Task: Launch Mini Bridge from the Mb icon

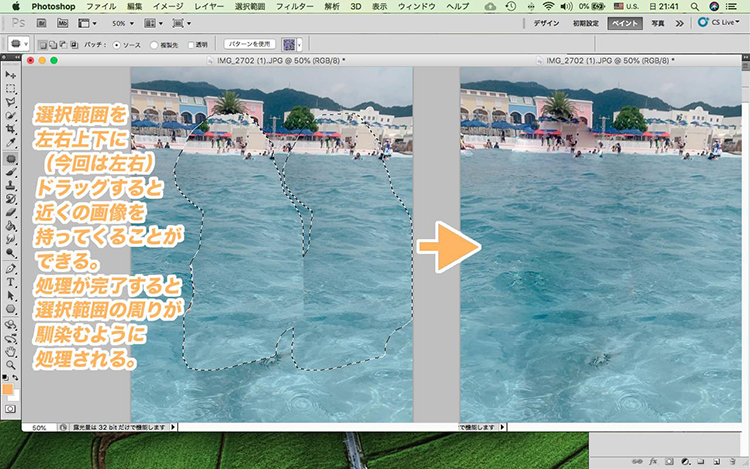Action: (x=62, y=23)
